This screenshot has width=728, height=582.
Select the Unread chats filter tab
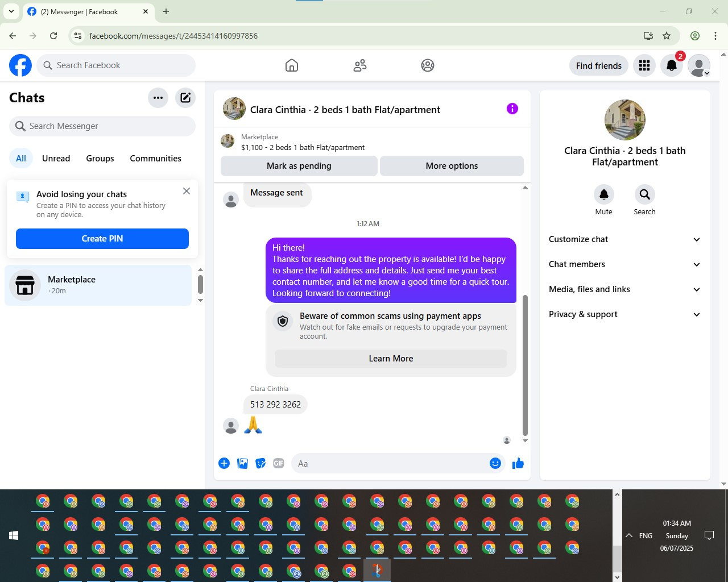pyautogui.click(x=56, y=159)
